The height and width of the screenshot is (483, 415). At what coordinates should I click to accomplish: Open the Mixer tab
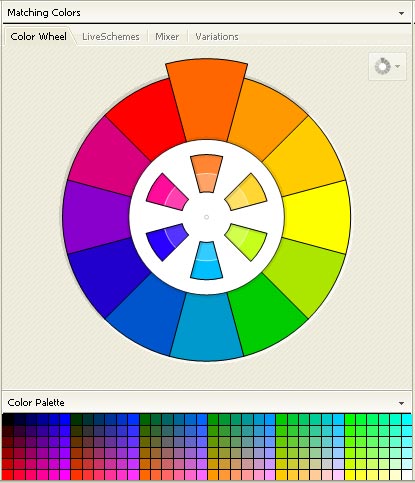coord(167,37)
